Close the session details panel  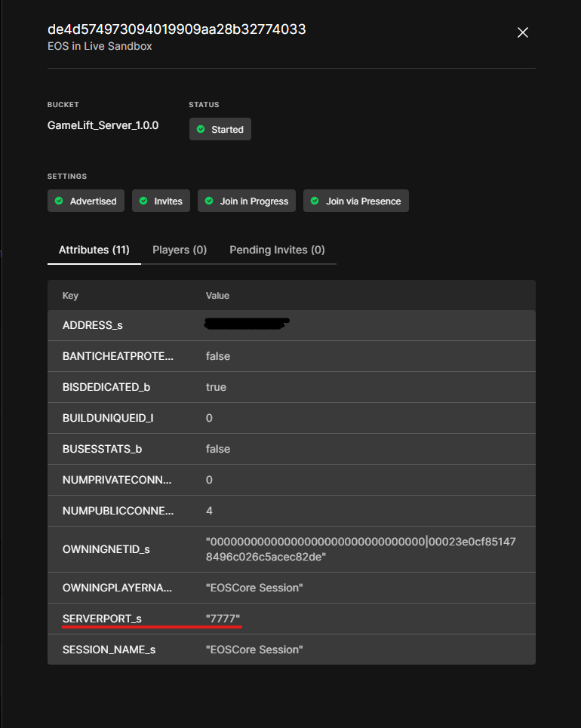522,32
